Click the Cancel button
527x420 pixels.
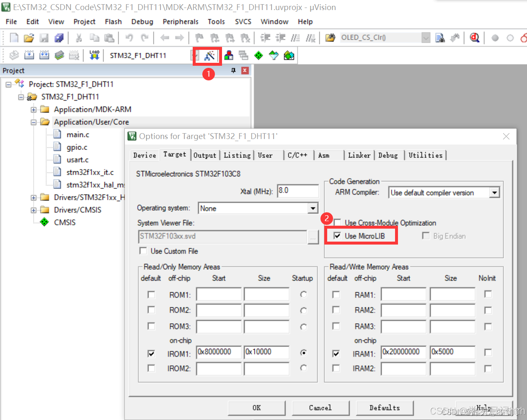point(320,407)
